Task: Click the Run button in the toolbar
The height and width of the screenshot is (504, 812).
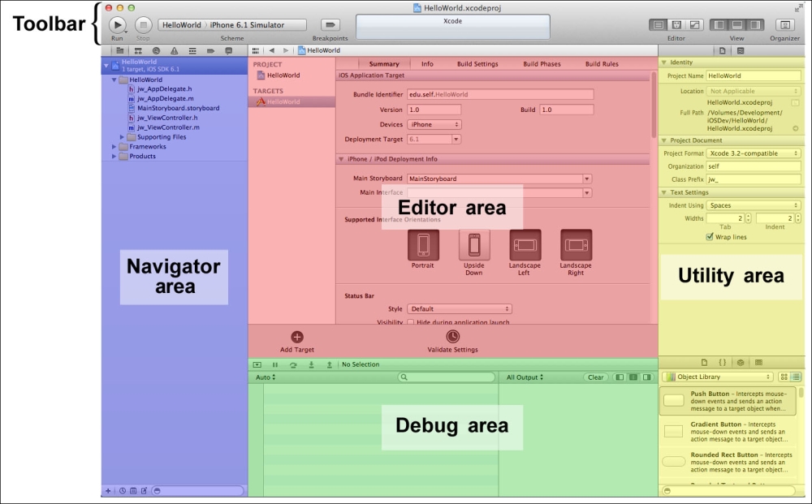Action: 118,24
